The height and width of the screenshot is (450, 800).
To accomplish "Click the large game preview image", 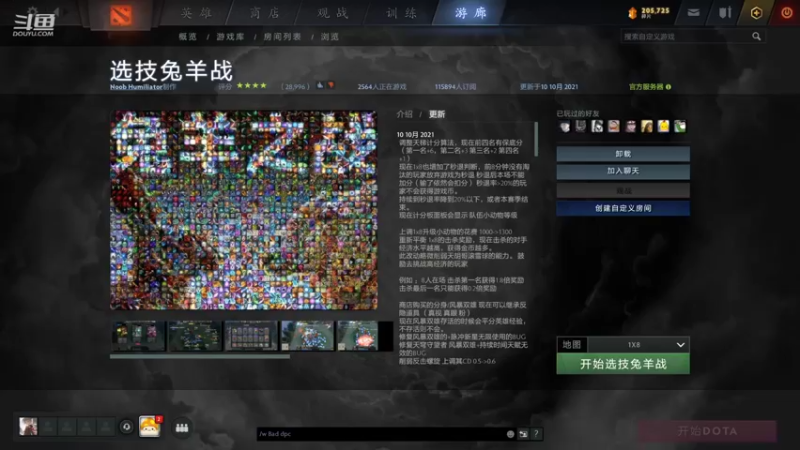I will (x=244, y=210).
